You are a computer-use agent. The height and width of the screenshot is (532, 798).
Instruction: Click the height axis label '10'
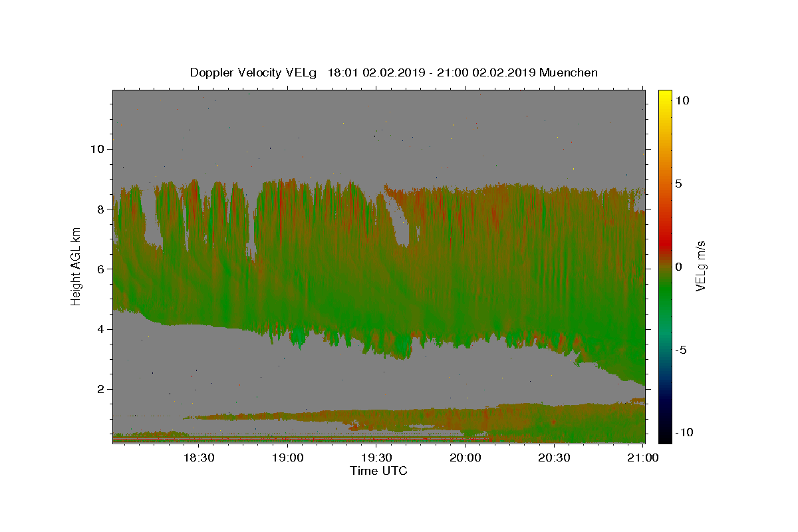[x=97, y=149]
